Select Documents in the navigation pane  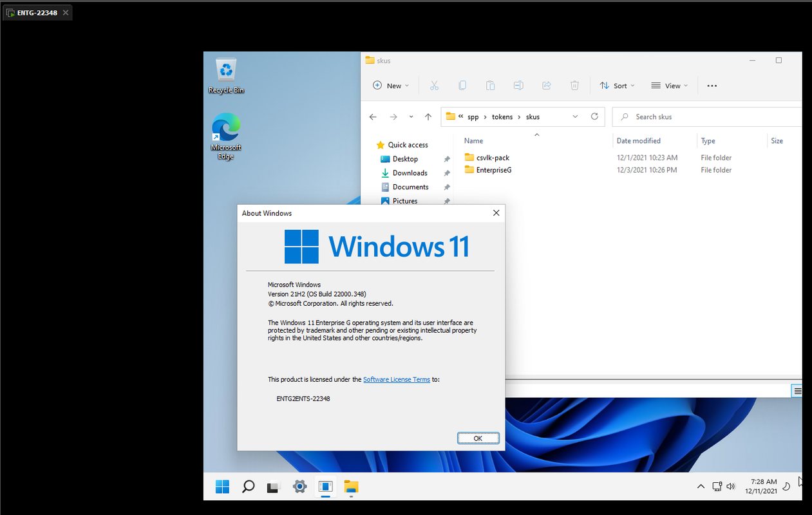[x=410, y=187]
